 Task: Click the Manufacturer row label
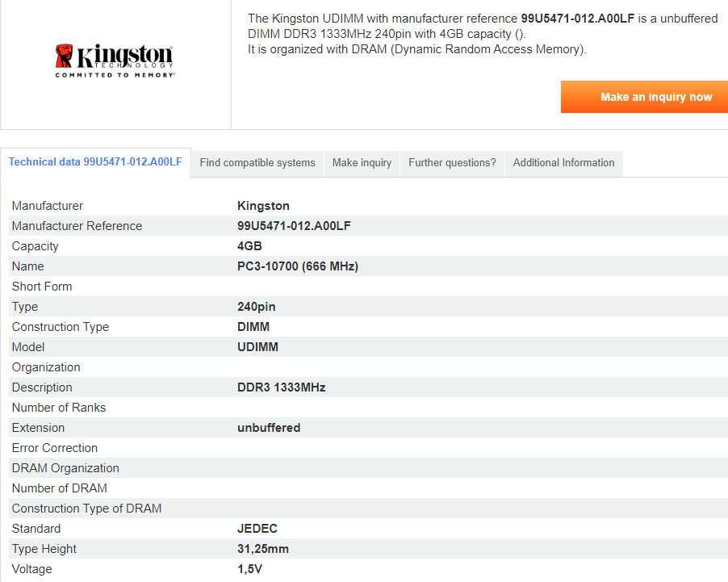[x=48, y=206]
